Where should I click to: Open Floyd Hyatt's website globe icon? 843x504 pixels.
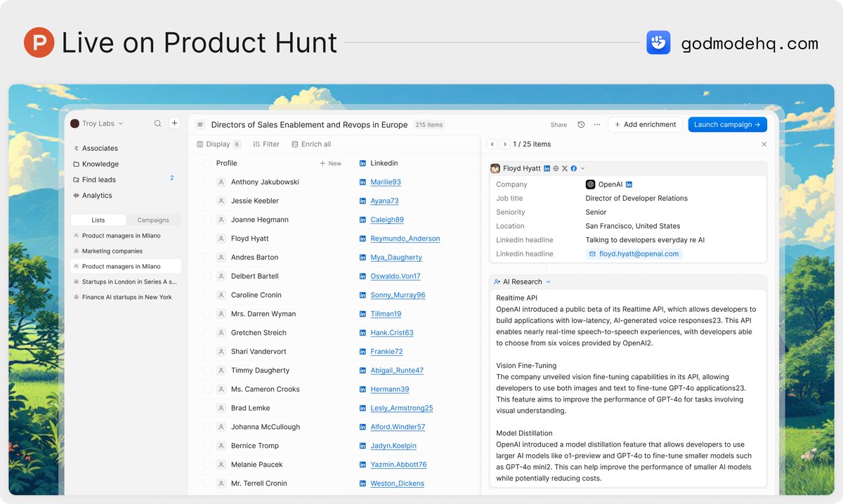click(x=556, y=168)
